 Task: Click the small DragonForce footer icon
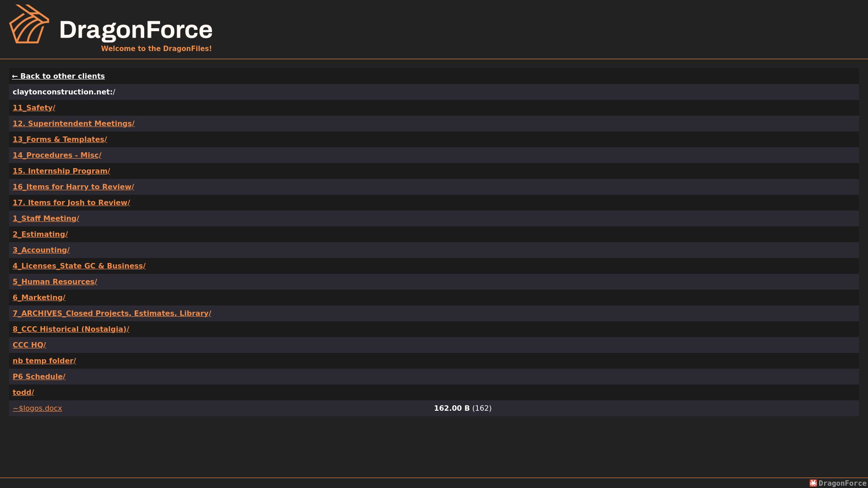point(813,483)
